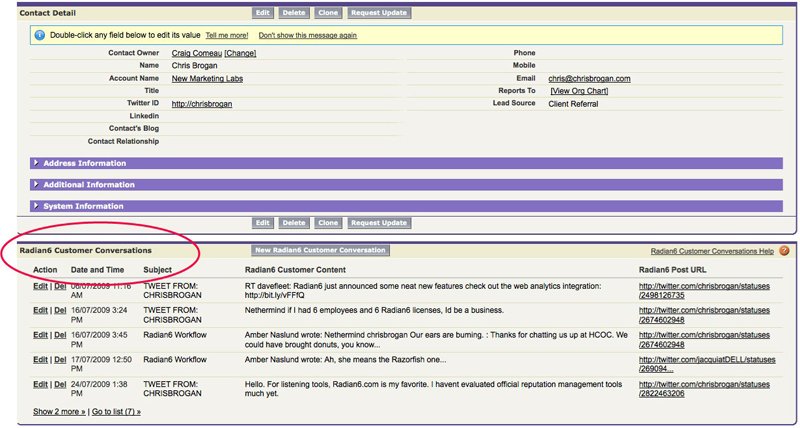Click the Radian6 Post URL column header

tap(672, 270)
